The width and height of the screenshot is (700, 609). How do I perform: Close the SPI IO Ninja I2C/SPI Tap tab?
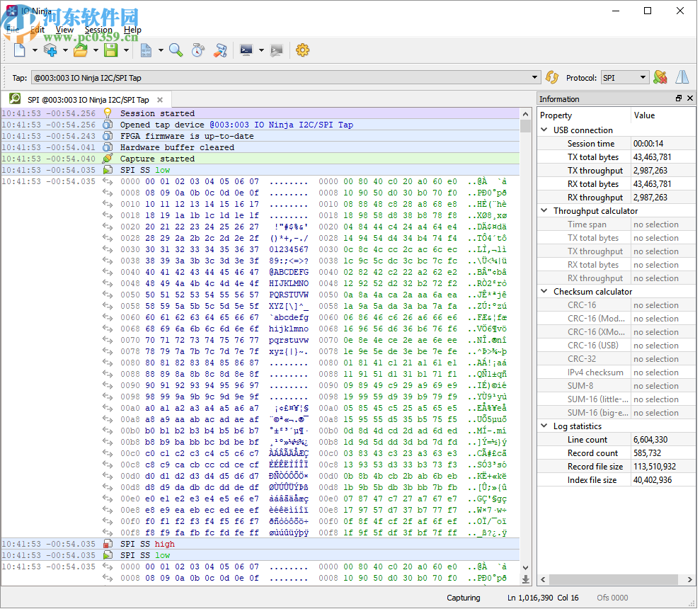(160, 100)
